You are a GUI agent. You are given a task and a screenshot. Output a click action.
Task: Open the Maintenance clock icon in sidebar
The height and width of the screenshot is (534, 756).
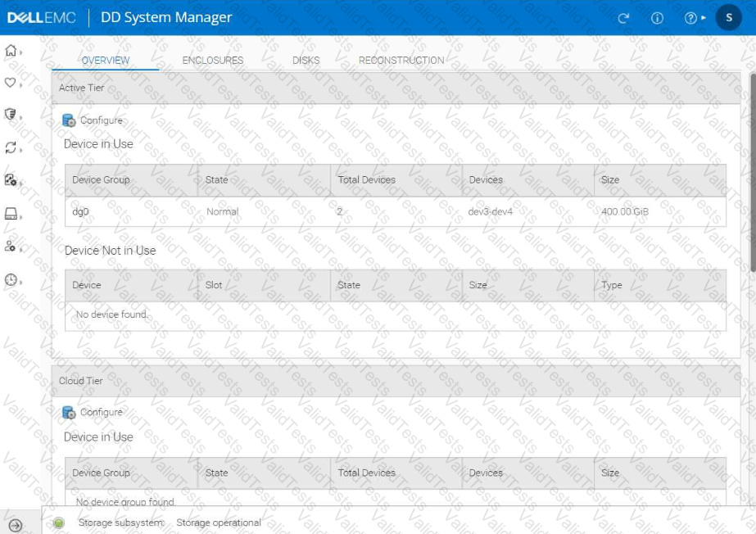tap(11, 280)
